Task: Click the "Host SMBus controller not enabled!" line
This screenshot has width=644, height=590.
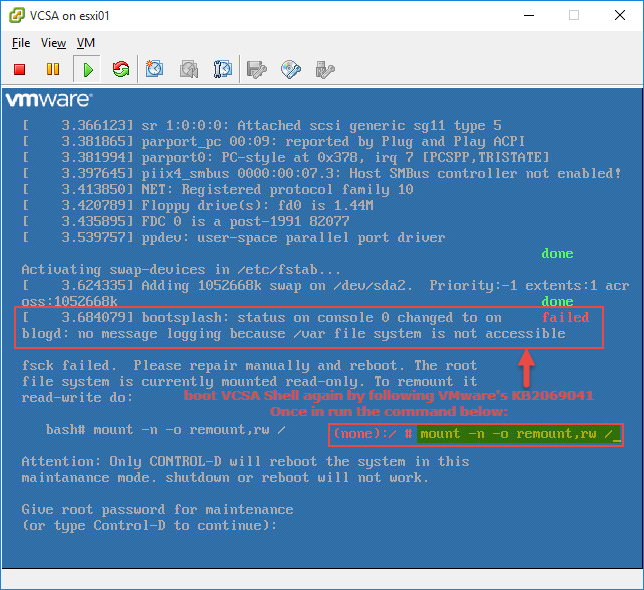Action: coord(322,173)
